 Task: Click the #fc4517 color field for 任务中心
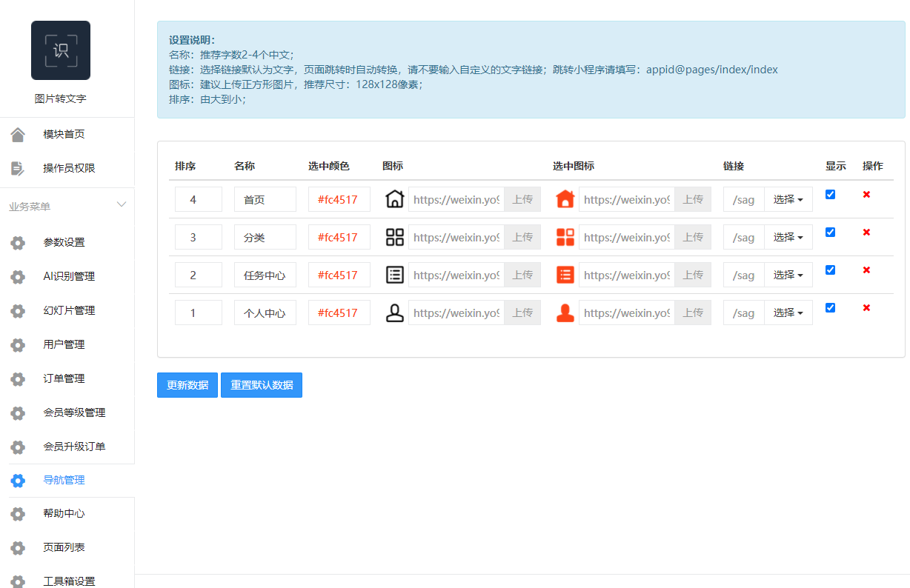(x=339, y=275)
